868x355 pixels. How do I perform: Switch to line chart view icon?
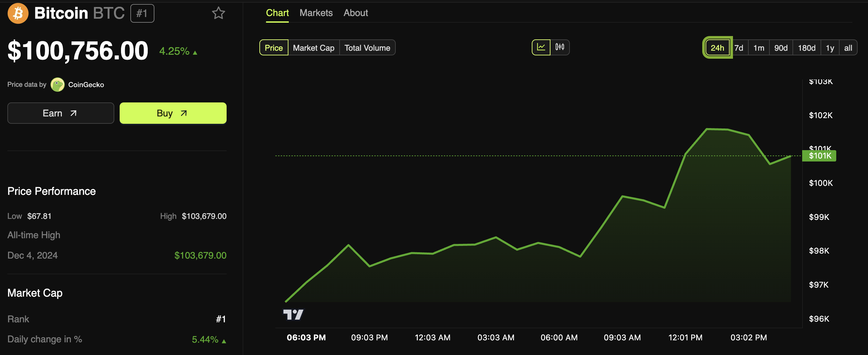(x=541, y=47)
